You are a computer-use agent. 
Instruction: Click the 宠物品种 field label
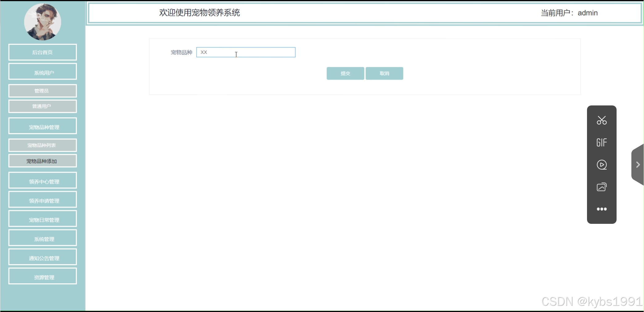tap(181, 52)
